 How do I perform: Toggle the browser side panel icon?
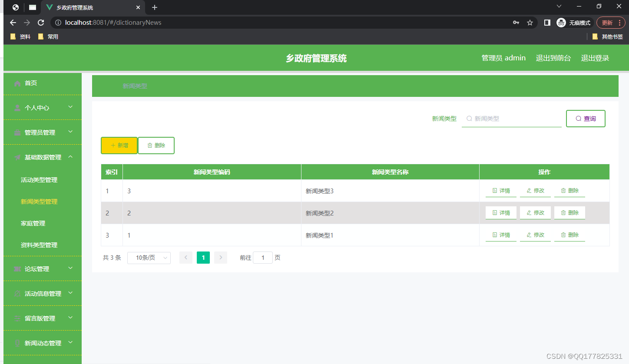[547, 23]
